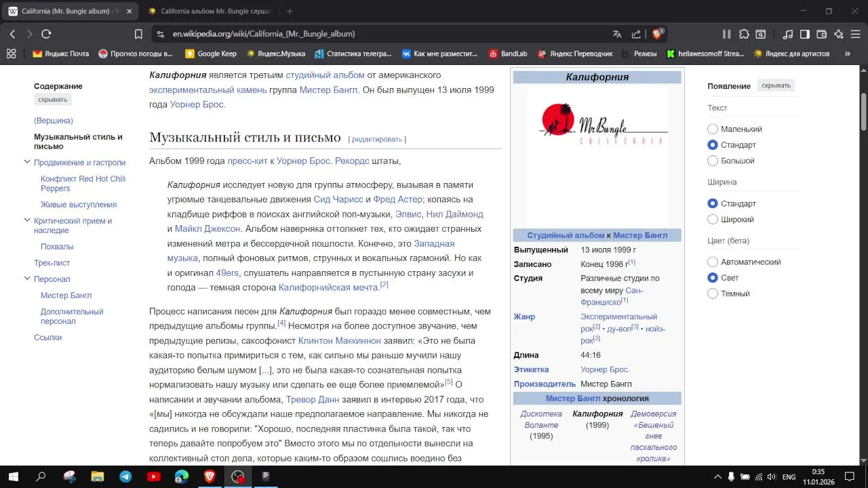
Task: Show more bookmarks with the overflow chevron
Action: 847,54
